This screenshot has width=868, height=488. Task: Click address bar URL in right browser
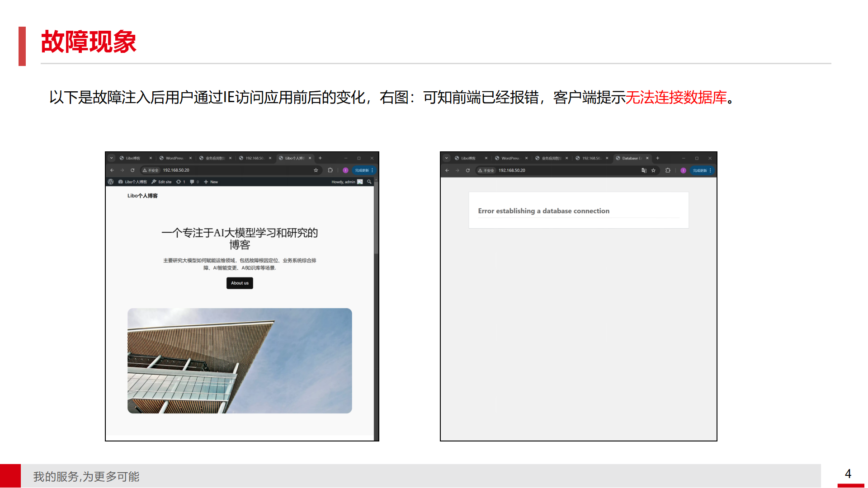[512, 170]
